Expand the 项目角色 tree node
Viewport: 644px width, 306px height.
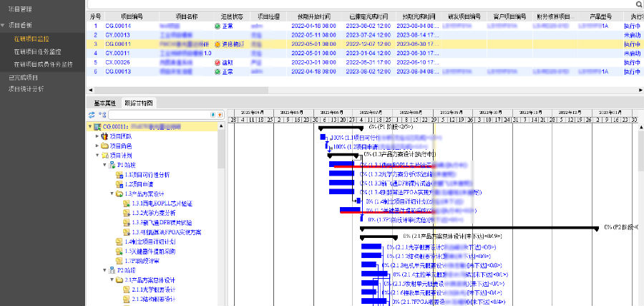[x=97, y=145]
